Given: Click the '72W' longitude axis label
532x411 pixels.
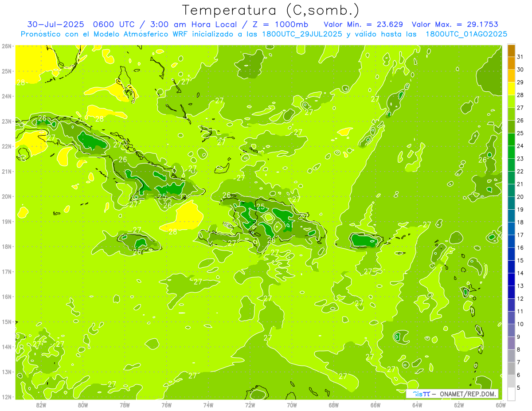Looking at the screenshot, I should pyautogui.click(x=250, y=405).
